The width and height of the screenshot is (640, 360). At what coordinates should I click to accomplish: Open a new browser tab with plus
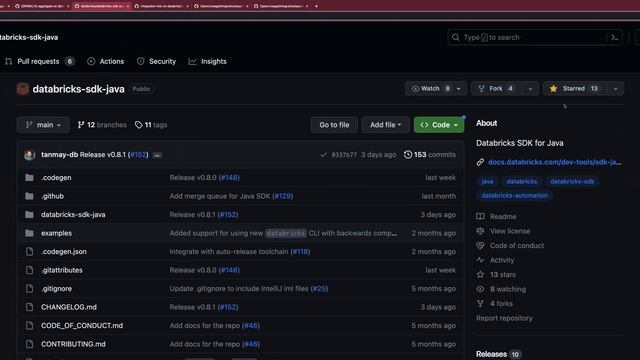(316, 6)
